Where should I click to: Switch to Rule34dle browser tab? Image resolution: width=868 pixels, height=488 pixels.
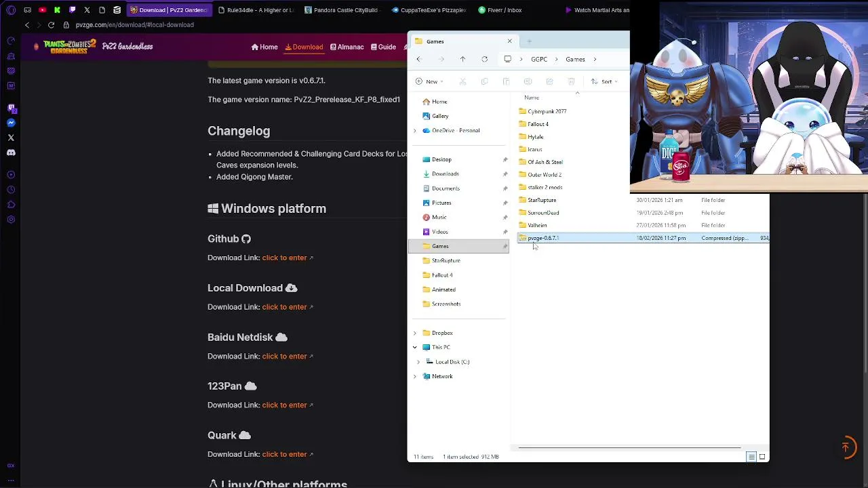click(x=256, y=10)
